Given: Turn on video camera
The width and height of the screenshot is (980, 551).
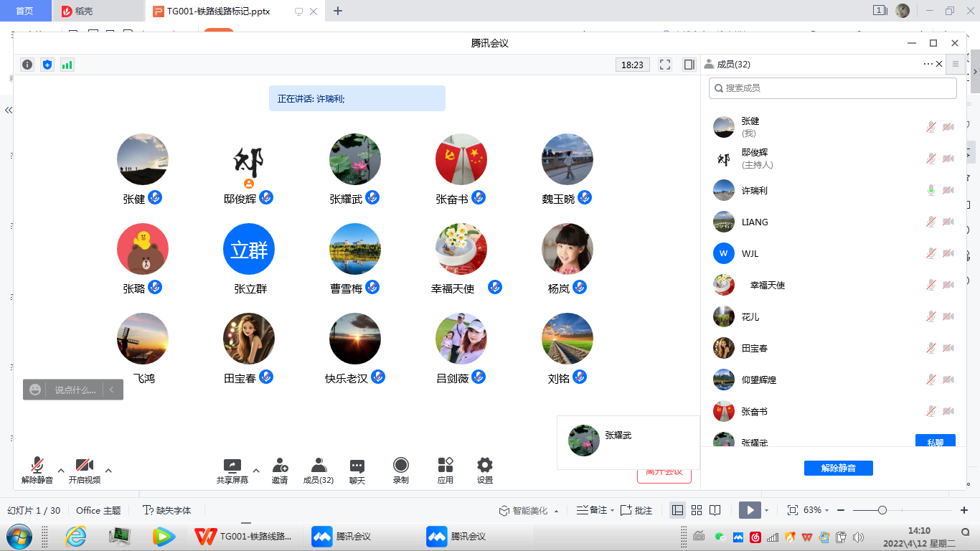Looking at the screenshot, I should click(x=85, y=470).
